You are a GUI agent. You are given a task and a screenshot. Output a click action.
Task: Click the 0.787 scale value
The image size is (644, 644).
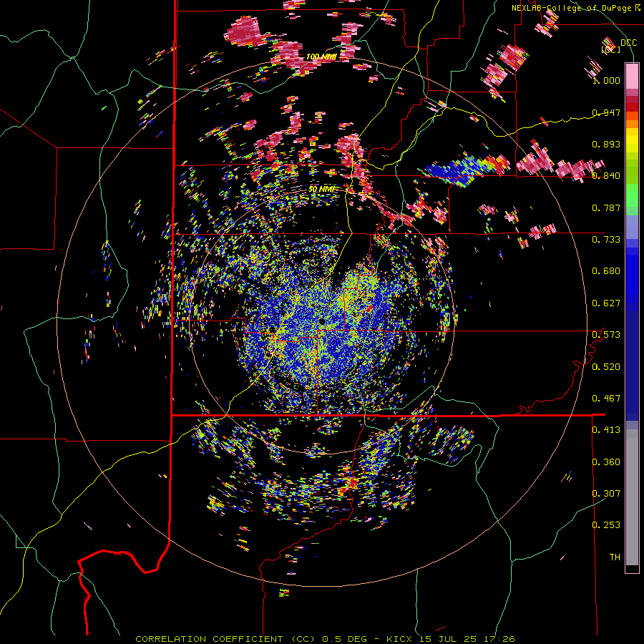click(x=606, y=208)
